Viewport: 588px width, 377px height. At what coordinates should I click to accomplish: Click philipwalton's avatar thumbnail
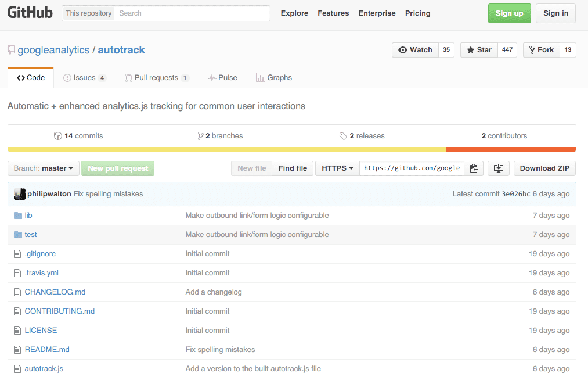[19, 193]
